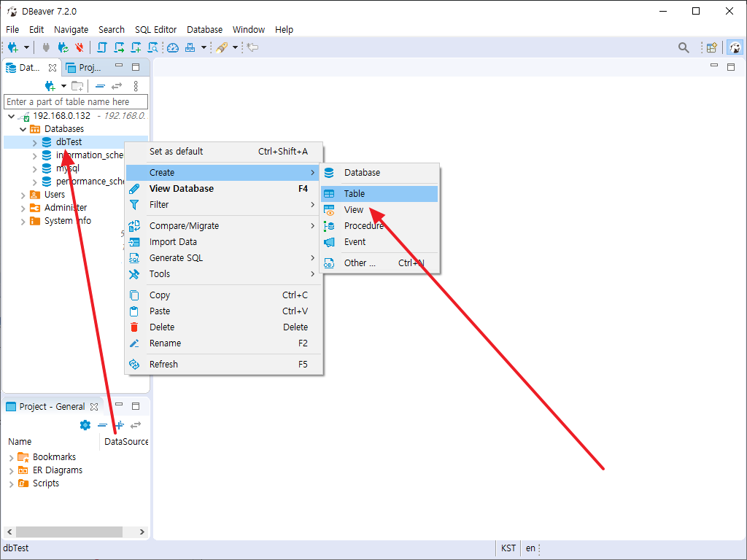Choose Generate SQL in context menu
Screen dimensions: 747x560
[224, 258]
